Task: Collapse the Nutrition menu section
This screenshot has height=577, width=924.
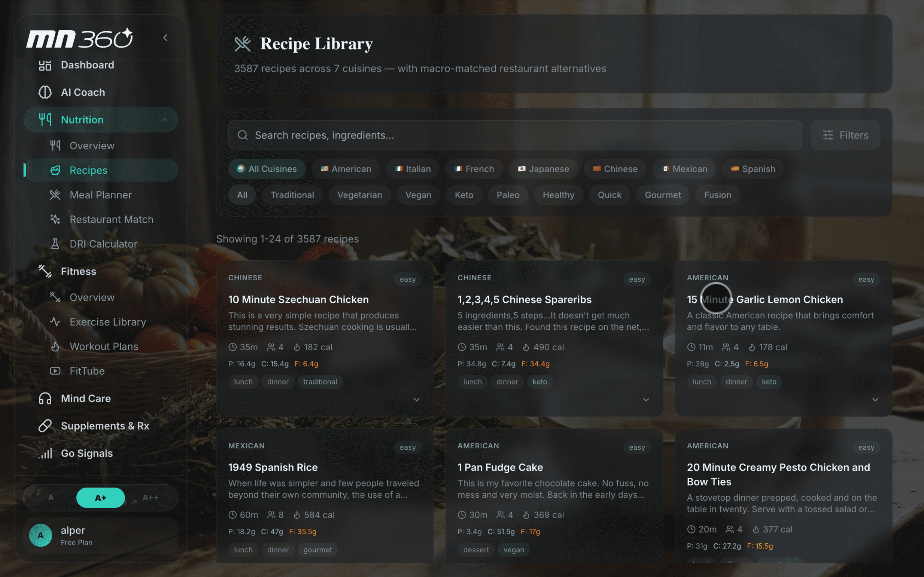Action: (x=165, y=120)
